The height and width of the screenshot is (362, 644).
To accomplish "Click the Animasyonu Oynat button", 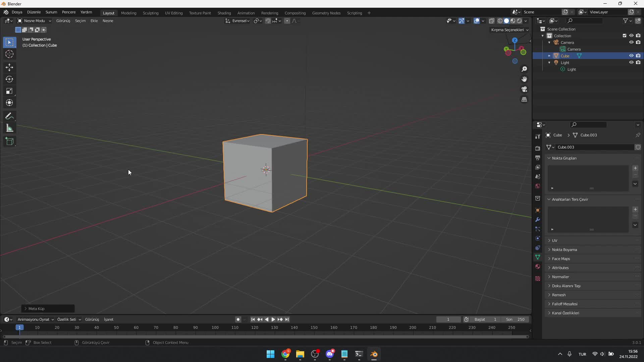I will coord(34,319).
